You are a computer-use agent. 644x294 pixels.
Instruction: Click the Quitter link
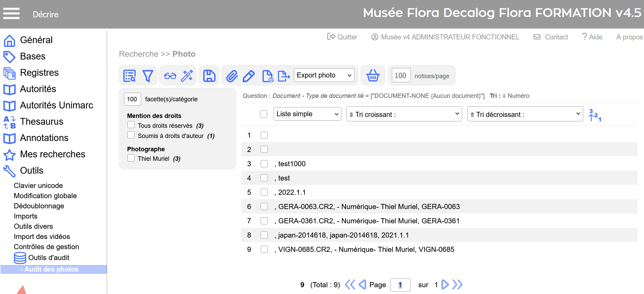(x=342, y=37)
